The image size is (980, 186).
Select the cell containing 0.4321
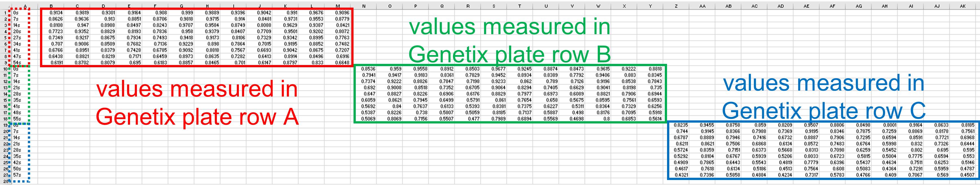[676, 175]
